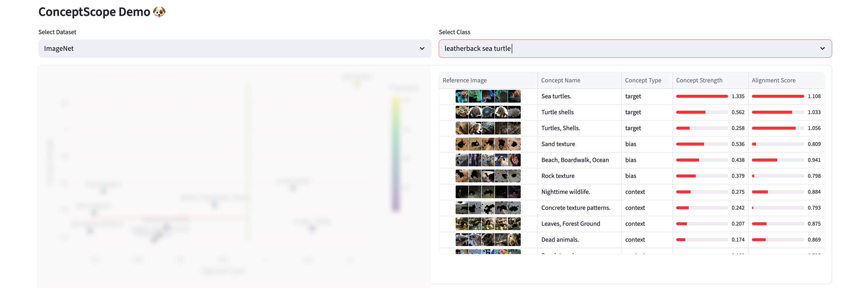
Task: View the Nighttime wildlife reference thumbnails
Action: click(x=488, y=192)
